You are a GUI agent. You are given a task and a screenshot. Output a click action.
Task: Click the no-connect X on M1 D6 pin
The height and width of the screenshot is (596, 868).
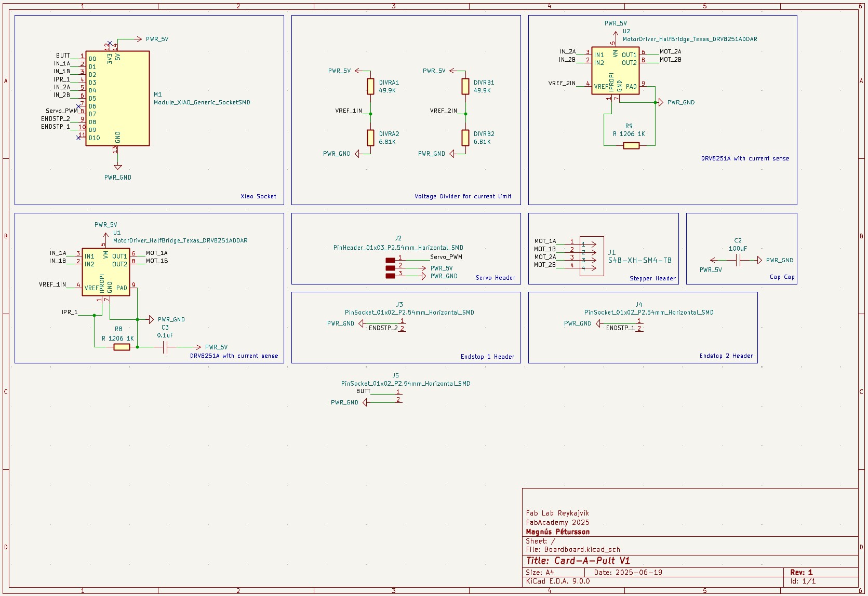[78, 106]
